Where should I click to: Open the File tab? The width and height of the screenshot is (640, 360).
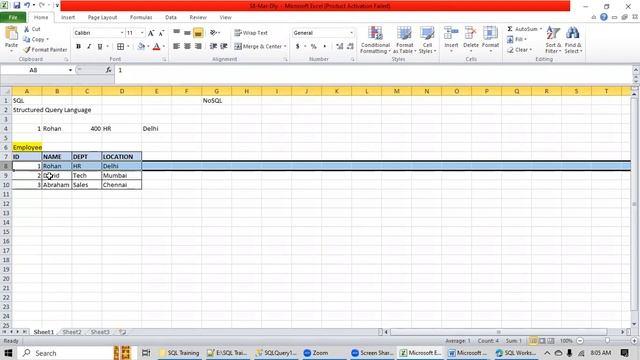[x=13, y=18]
